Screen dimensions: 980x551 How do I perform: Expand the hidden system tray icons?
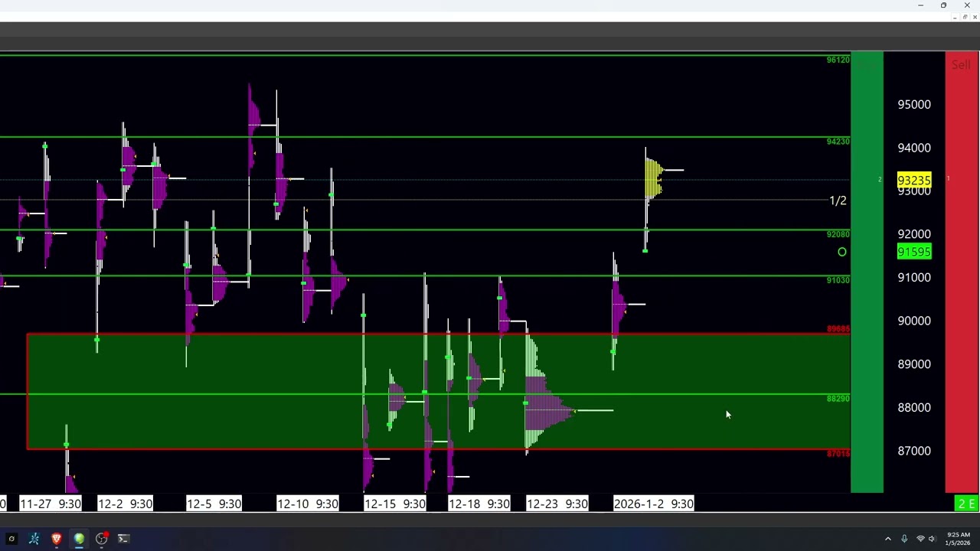(x=888, y=539)
